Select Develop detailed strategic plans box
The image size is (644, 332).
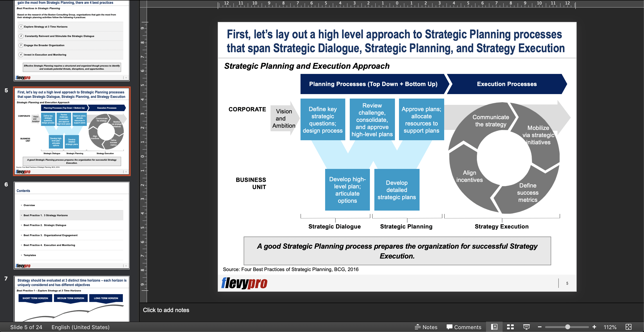click(x=397, y=190)
